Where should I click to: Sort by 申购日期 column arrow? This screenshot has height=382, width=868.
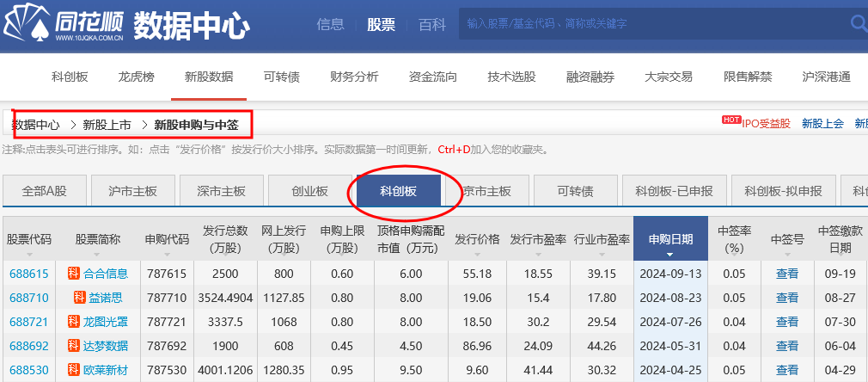click(670, 255)
